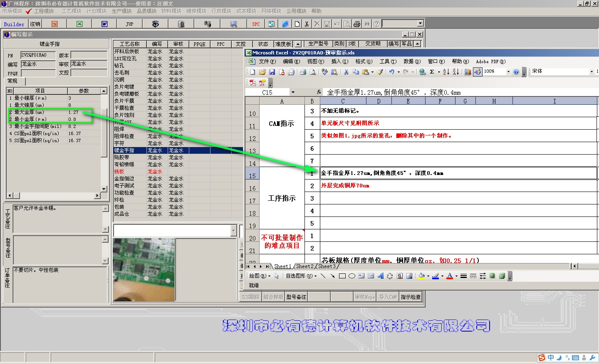Open the combo box on main toolbar

(420, 24)
